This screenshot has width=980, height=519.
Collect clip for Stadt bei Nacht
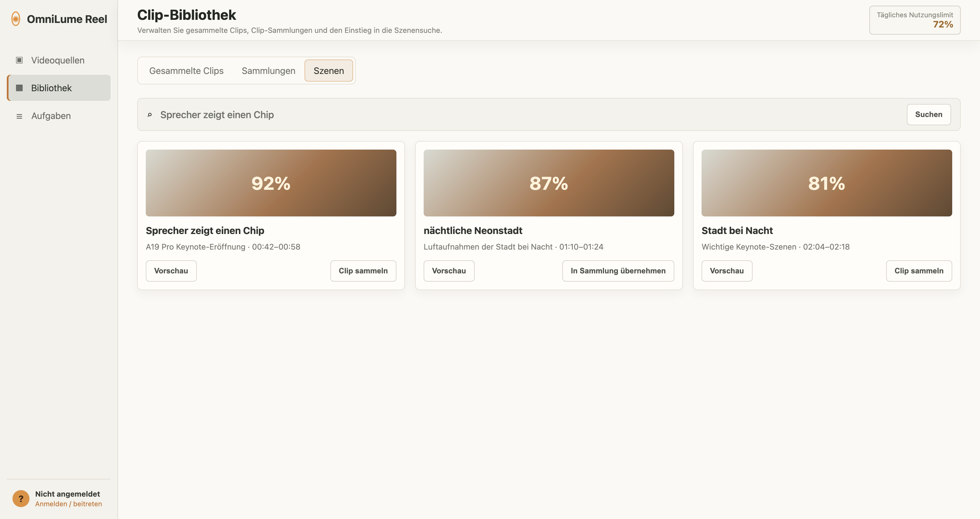919,271
